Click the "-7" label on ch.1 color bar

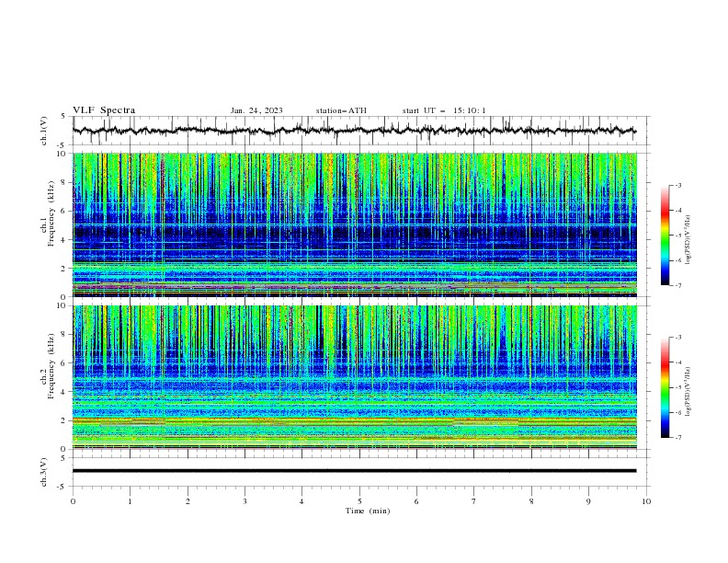tap(677, 286)
